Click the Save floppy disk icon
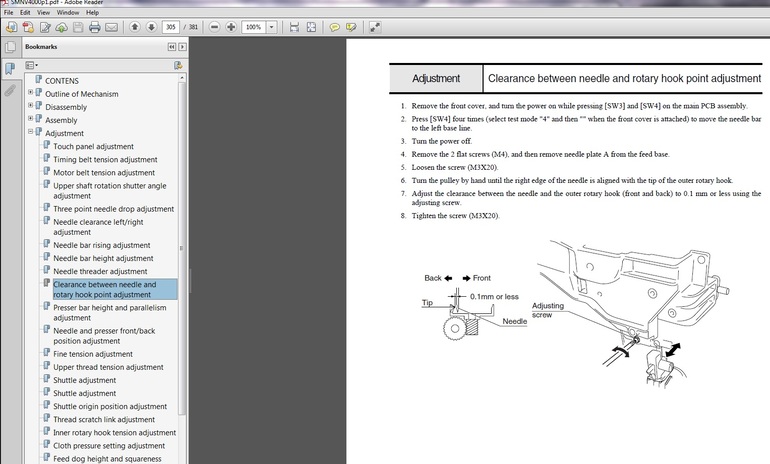The image size is (770, 464). click(78, 27)
